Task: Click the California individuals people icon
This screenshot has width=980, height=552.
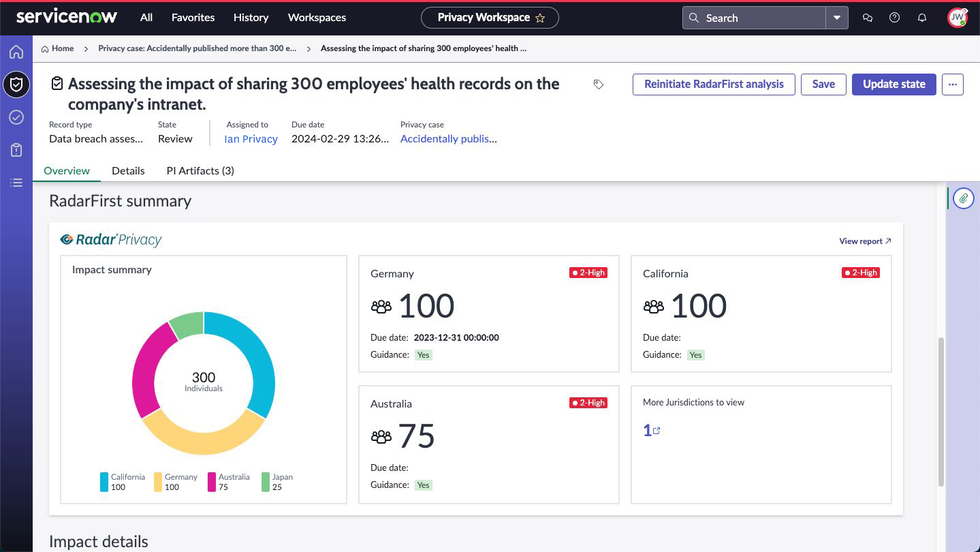Action: coord(654,307)
